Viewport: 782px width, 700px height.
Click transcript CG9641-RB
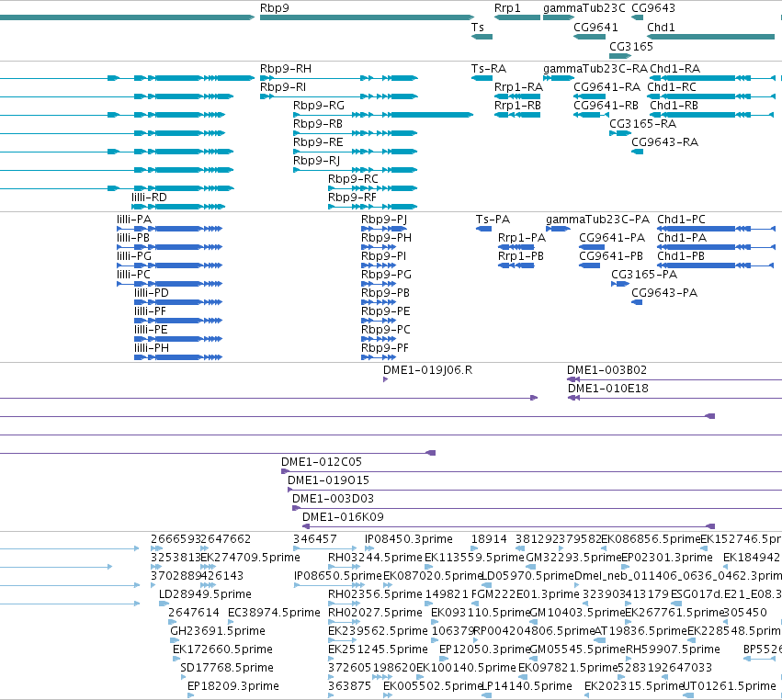606,106
